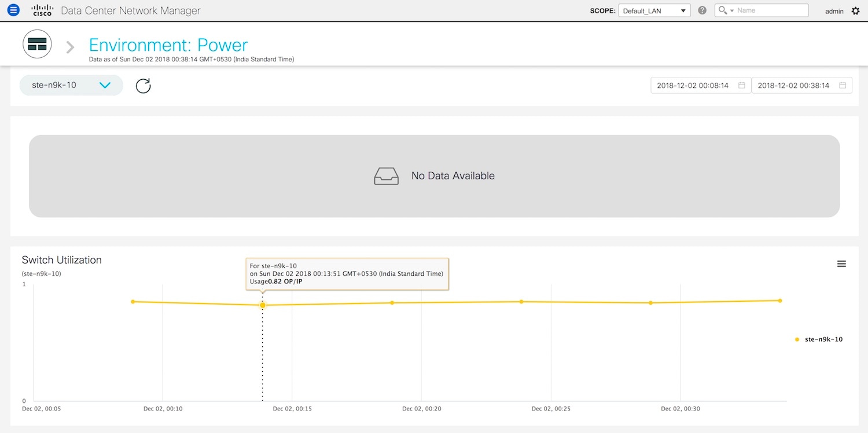This screenshot has height=433, width=868.
Task: Click the 'No Data Available' message
Action: [x=453, y=176]
